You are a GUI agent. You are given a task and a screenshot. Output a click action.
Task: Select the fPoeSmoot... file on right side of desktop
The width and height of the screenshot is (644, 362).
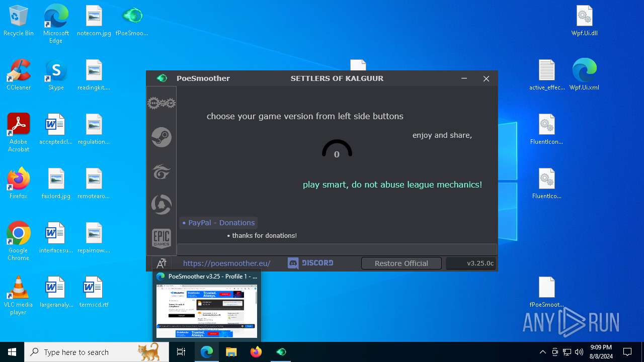click(x=547, y=293)
